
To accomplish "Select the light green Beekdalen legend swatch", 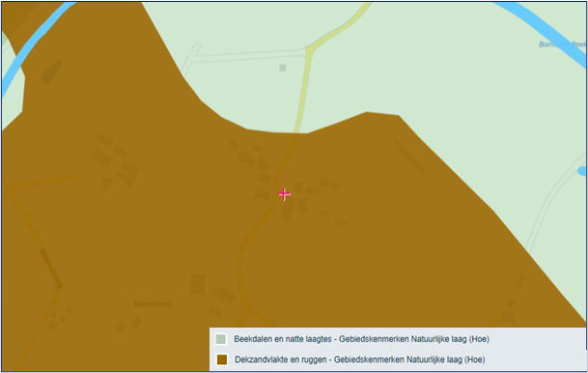I will click(221, 339).
